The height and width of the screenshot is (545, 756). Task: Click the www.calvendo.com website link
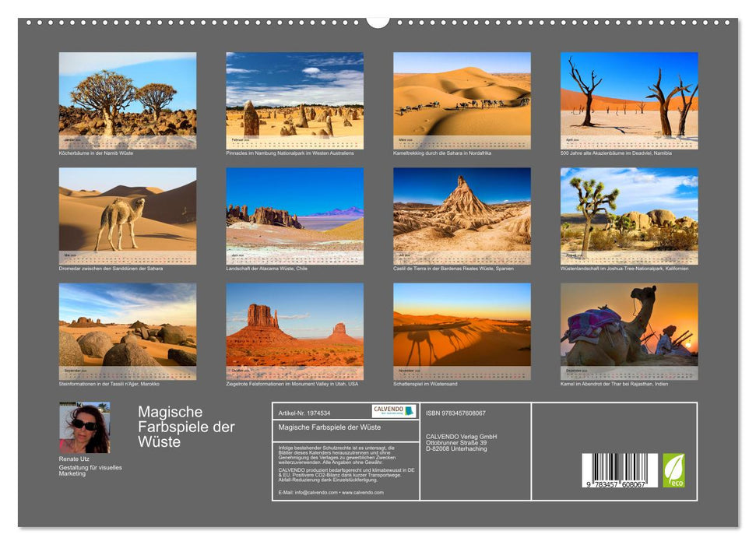(x=363, y=492)
